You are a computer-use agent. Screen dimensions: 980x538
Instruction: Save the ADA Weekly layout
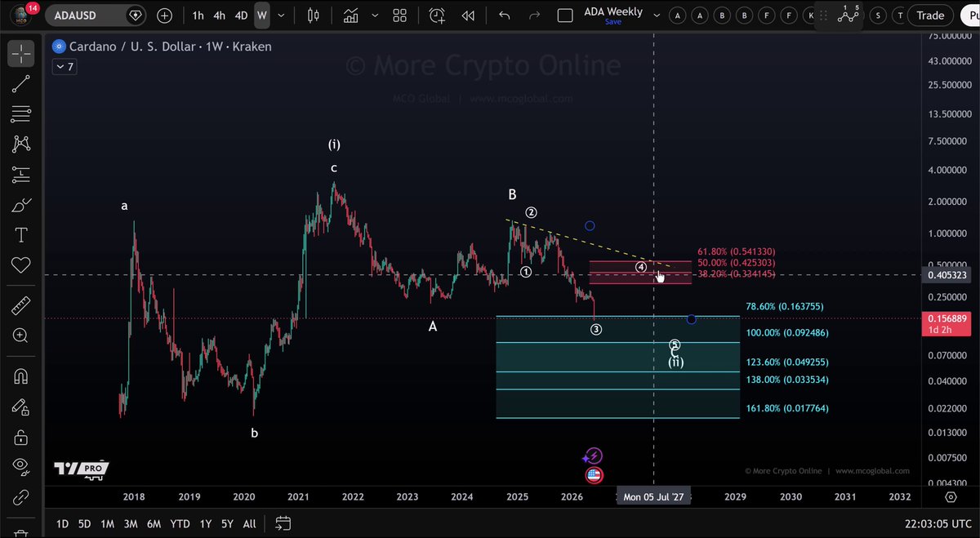click(x=613, y=22)
